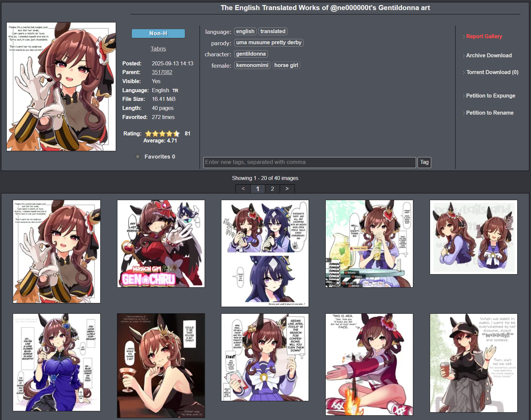This screenshot has height=420, width=531.
Task: Click Report Gallery link
Action: (484, 36)
